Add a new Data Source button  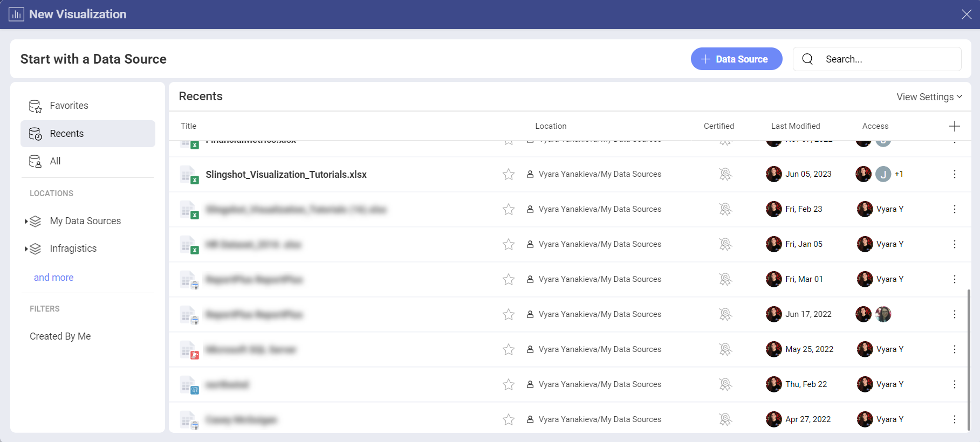pyautogui.click(x=737, y=59)
